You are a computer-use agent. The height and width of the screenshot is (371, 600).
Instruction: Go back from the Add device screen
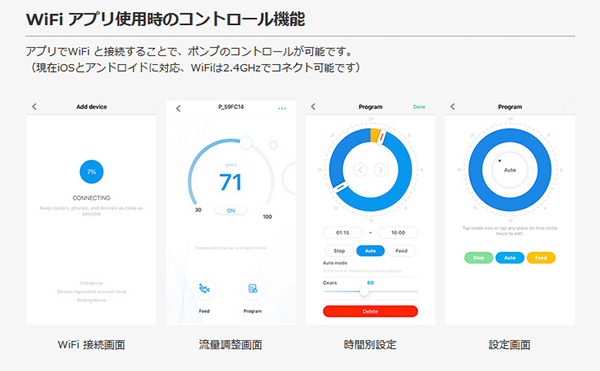(34, 107)
